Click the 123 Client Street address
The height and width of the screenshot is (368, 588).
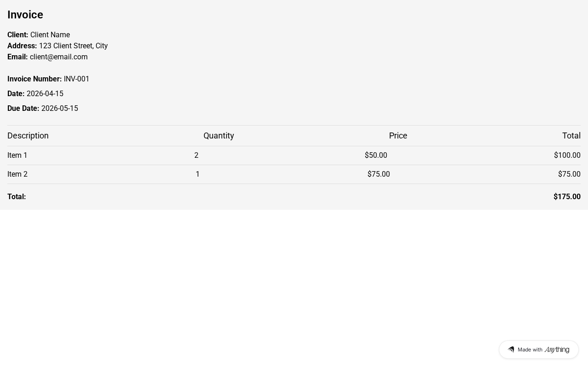[73, 46]
